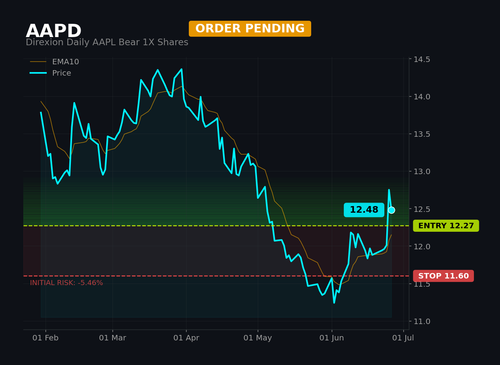
Task: Click the ENTRY 12.27 label
Action: click(446, 226)
